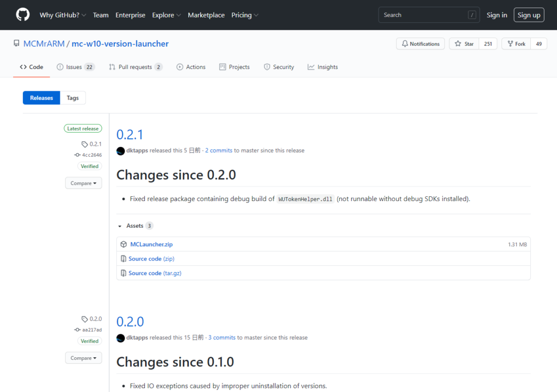This screenshot has width=557, height=392.
Task: Open the Actions tab
Action: 191,67
